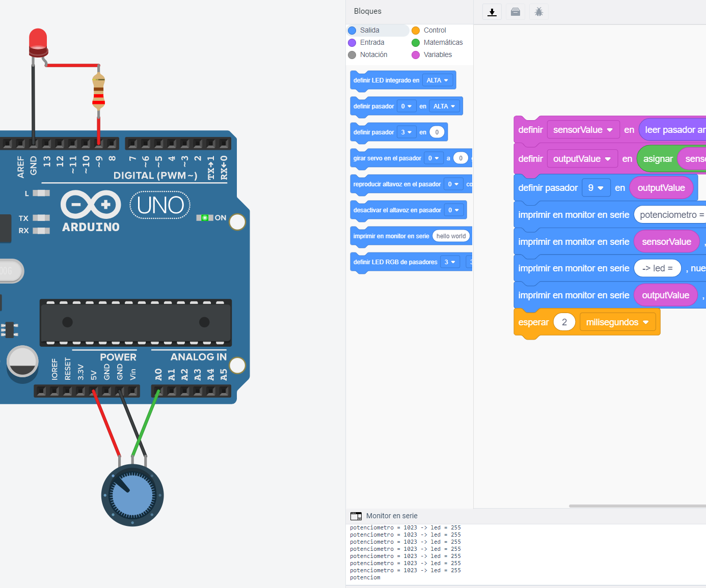Click sensorValue pill in imprimir block

point(666,242)
